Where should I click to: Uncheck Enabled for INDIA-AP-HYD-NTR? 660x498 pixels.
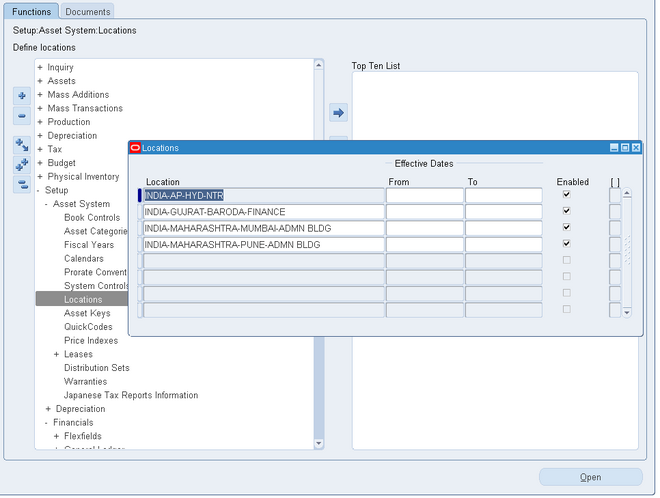(567, 194)
